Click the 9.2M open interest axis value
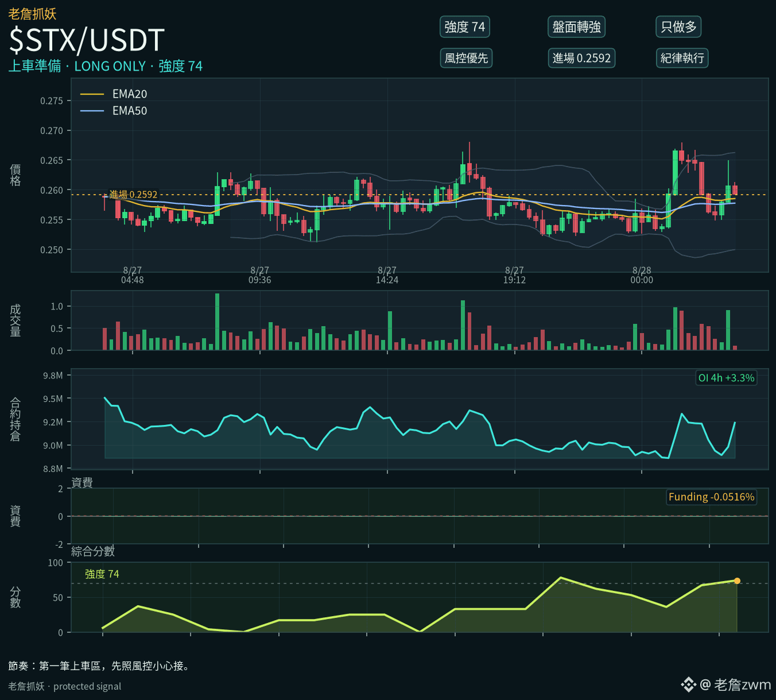Screen dimensions: 776x700 tap(53, 422)
